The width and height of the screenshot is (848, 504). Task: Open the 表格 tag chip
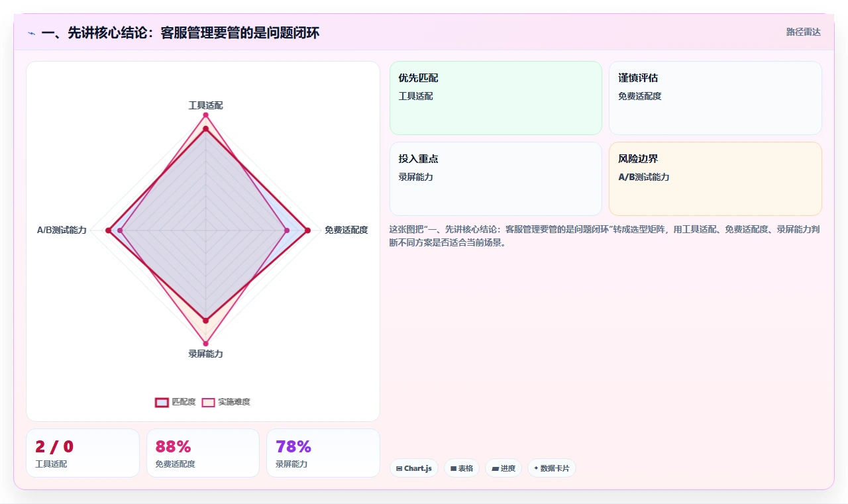(462, 468)
